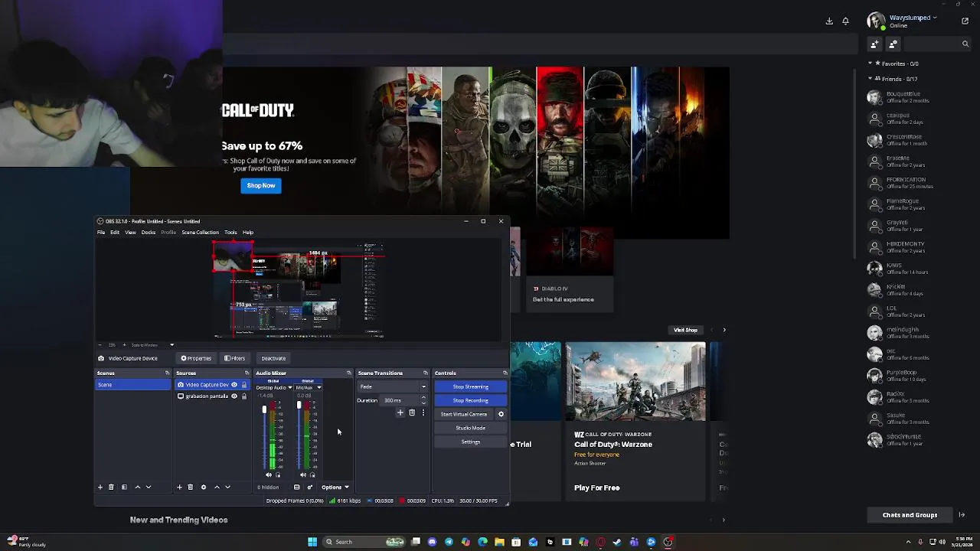Lock the grabadon pantalla source

point(244,396)
